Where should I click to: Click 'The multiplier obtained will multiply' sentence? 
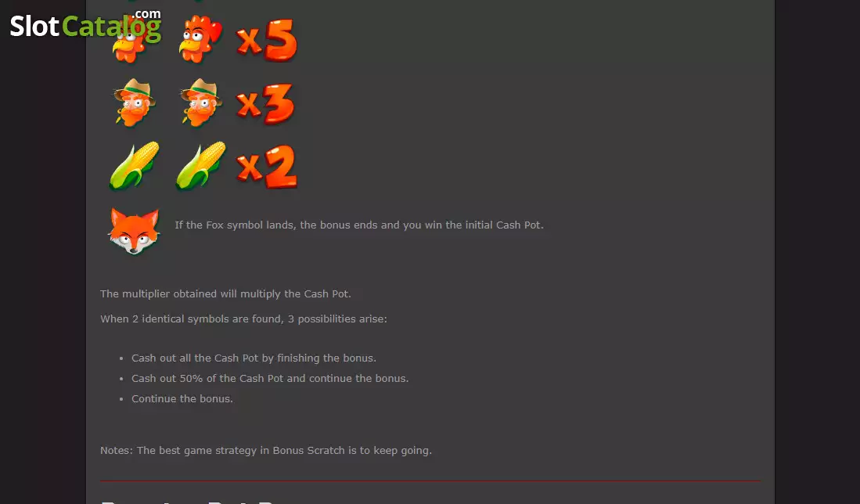pos(225,294)
